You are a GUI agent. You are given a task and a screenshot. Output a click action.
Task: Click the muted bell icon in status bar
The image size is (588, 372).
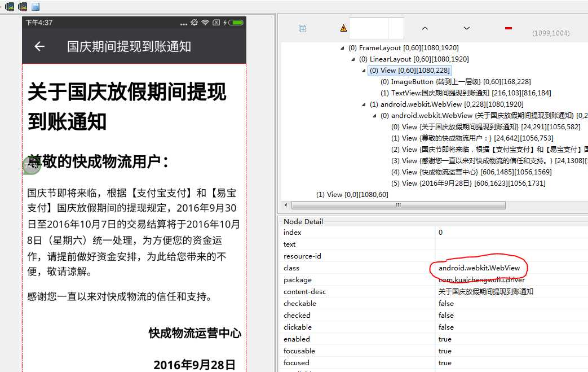click(194, 23)
